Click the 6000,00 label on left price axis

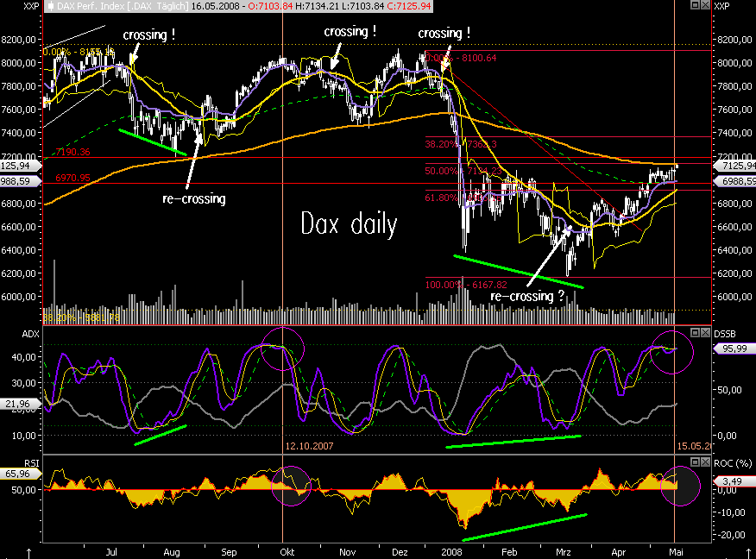pyautogui.click(x=19, y=297)
